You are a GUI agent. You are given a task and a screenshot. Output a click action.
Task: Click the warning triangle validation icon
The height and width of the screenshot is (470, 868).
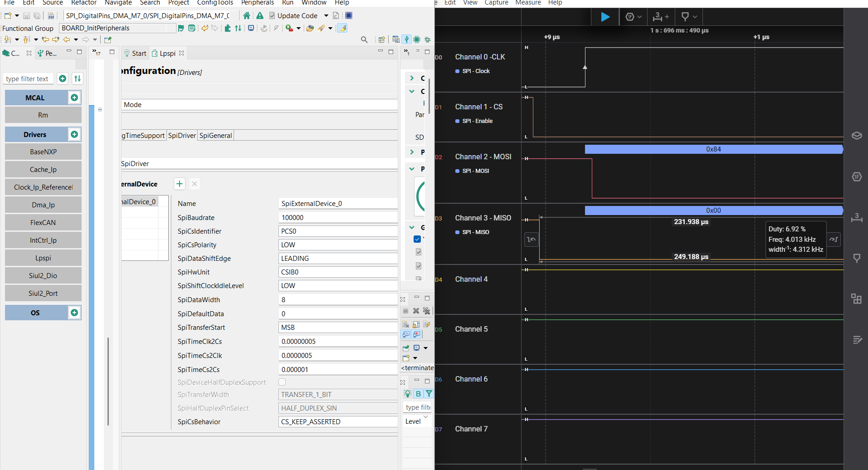(260, 15)
